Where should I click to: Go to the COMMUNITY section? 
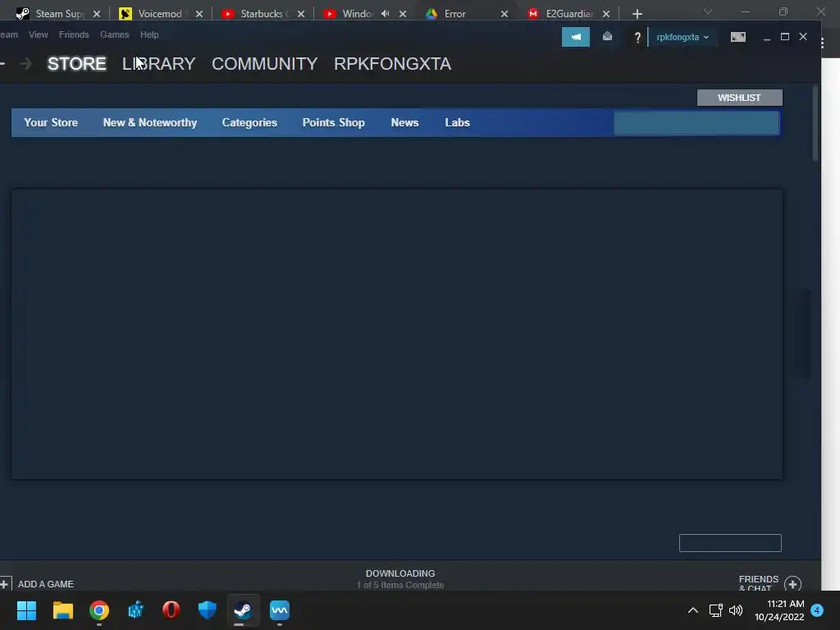click(x=265, y=64)
